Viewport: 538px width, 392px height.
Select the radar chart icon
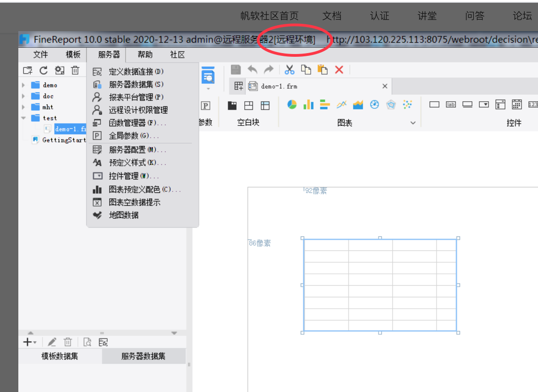tap(391, 104)
